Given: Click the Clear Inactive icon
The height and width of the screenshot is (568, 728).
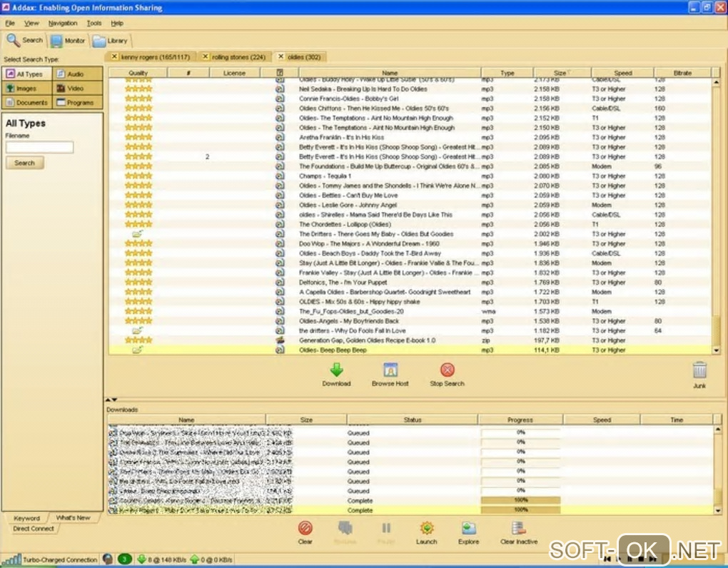Looking at the screenshot, I should coord(519,529).
